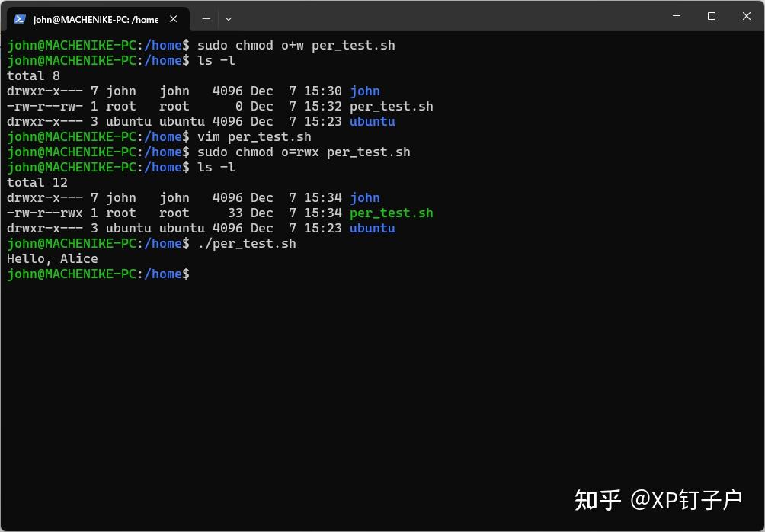Click the 'total 12' output line
Screen dimensions: 765x532
click(37, 182)
